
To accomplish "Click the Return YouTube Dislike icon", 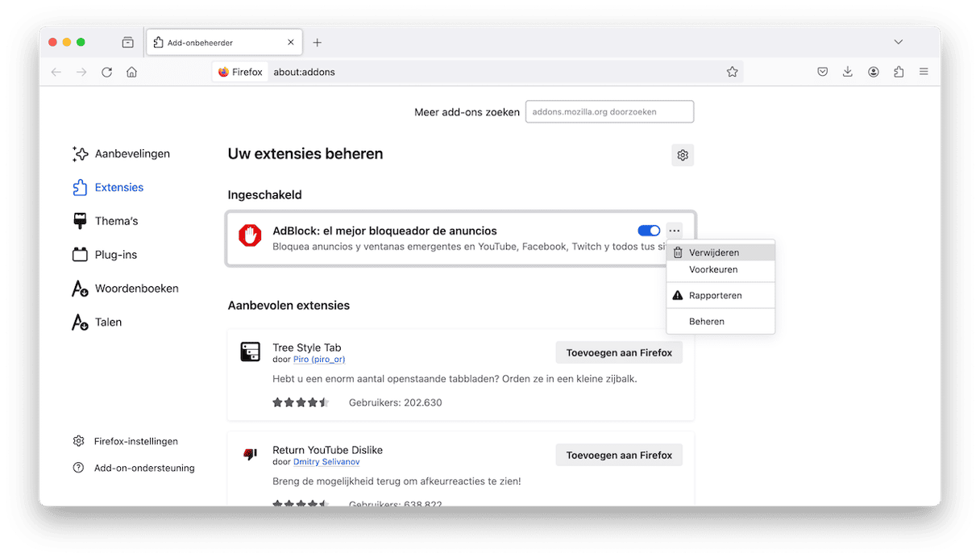I will click(x=250, y=454).
